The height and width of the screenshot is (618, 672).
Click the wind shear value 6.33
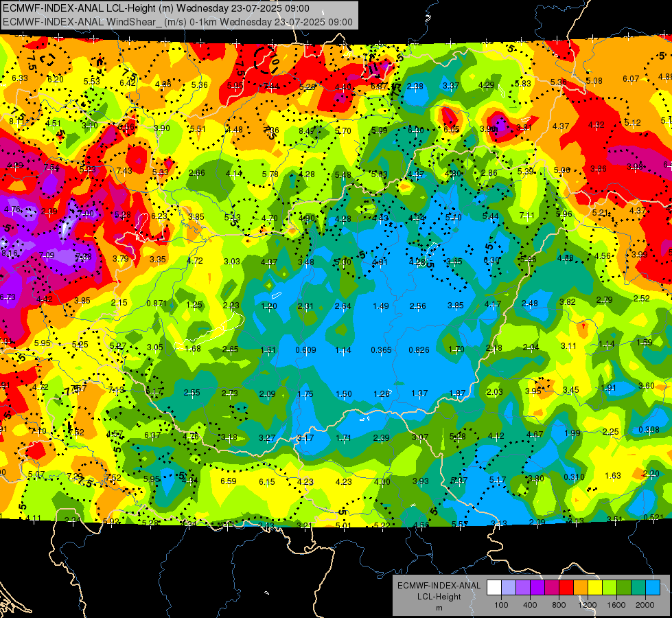(x=20, y=78)
